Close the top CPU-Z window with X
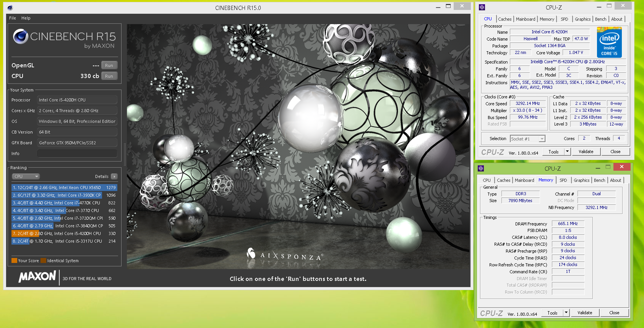Viewport: 644px width, 328px height. coord(623,6)
